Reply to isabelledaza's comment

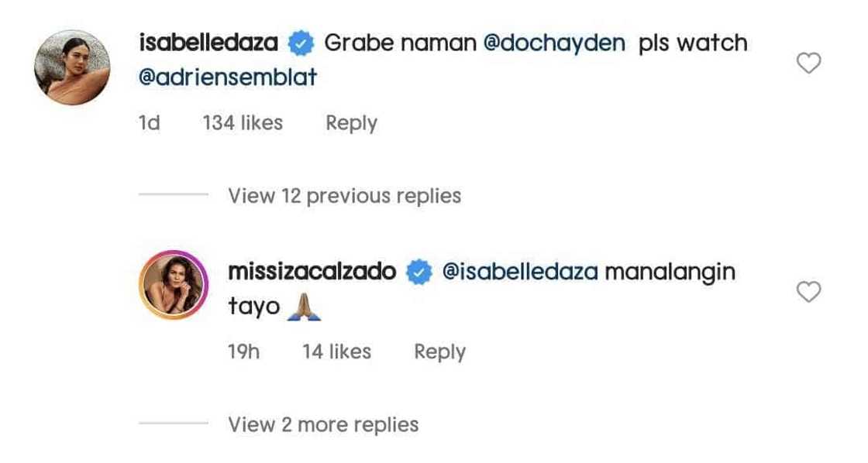point(351,123)
